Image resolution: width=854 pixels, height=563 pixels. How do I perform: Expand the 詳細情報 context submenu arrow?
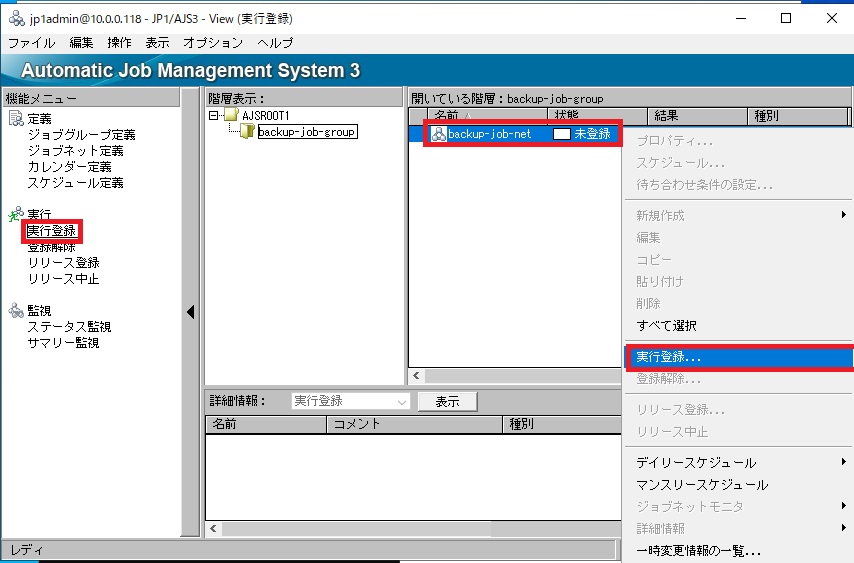[x=844, y=528]
